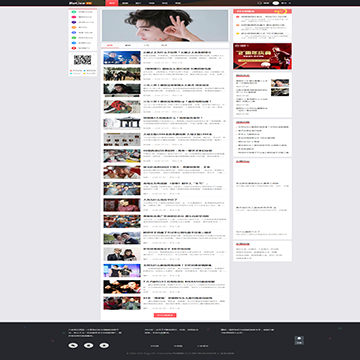Switch to the second tab above article list

tap(128, 45)
